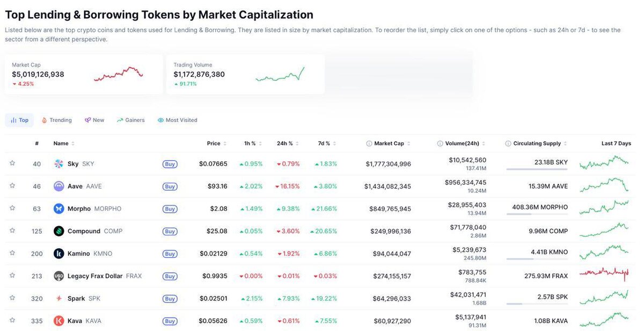Click the Market Cap info icon
Viewport: 644px width, 331px height.
369,143
